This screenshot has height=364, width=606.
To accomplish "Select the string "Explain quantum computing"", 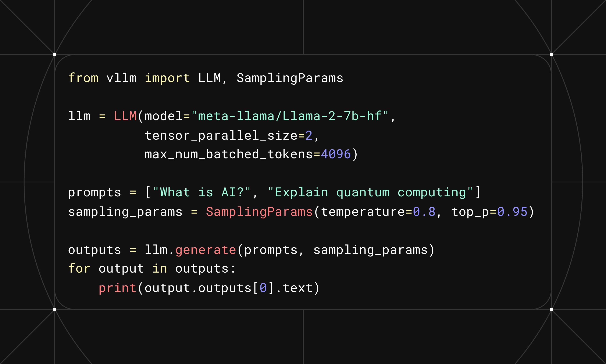I will (370, 193).
